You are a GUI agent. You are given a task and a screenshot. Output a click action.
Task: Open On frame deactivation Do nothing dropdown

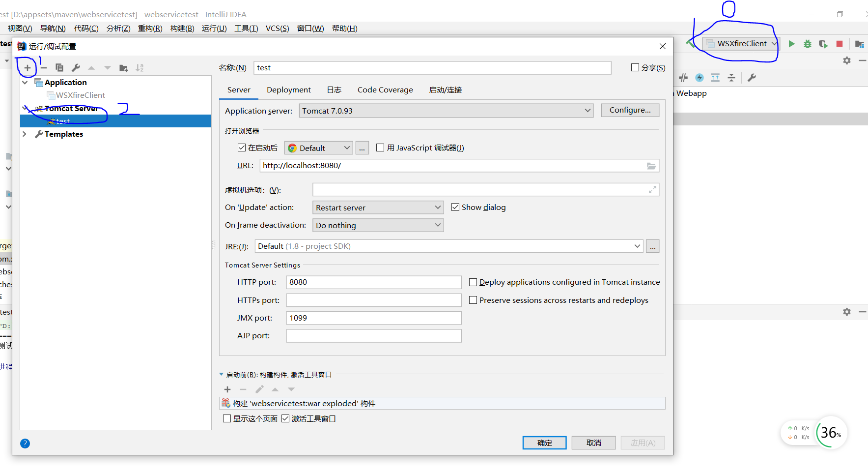click(x=378, y=225)
